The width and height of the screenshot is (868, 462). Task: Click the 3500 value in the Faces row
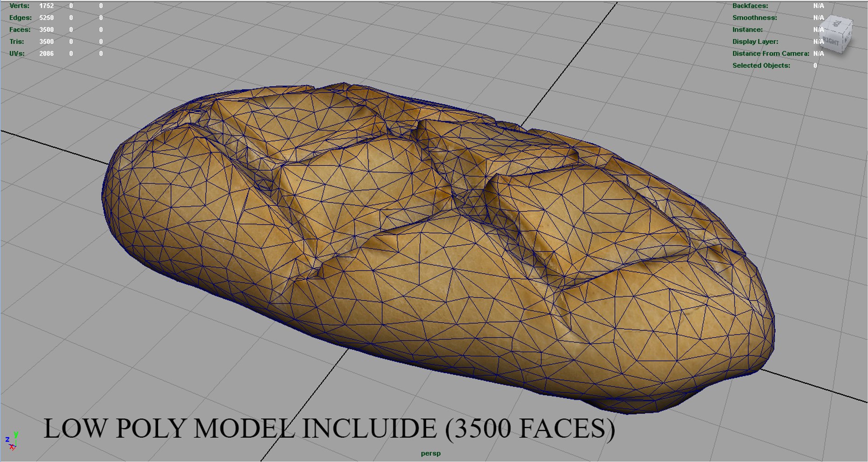coord(47,29)
